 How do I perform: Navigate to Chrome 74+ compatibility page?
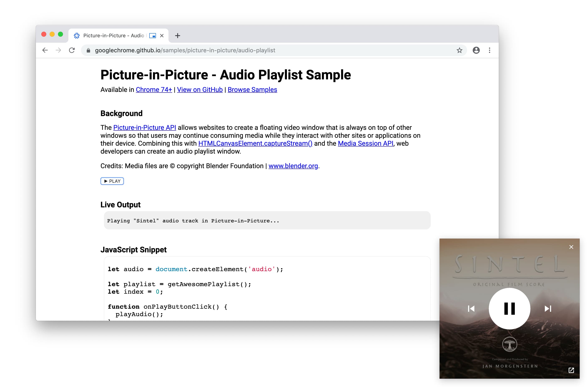coord(153,89)
